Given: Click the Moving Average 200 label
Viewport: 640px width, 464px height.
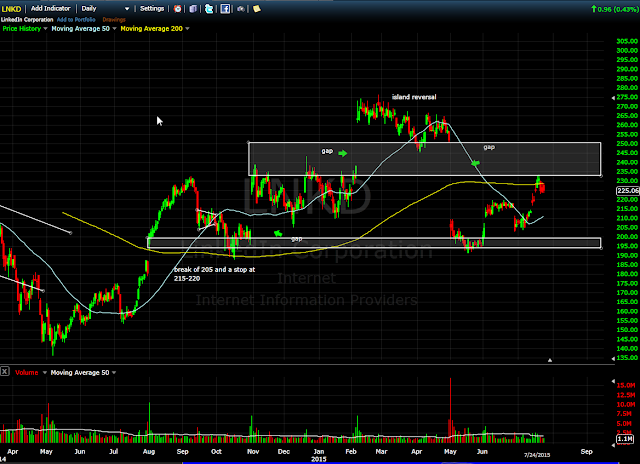Looking at the screenshot, I should click(x=151, y=29).
